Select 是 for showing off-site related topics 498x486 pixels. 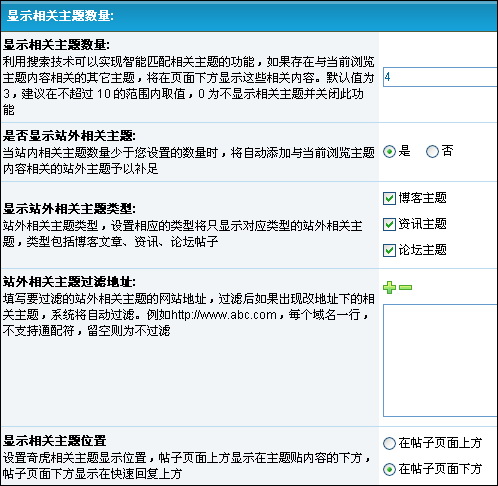[x=389, y=152]
